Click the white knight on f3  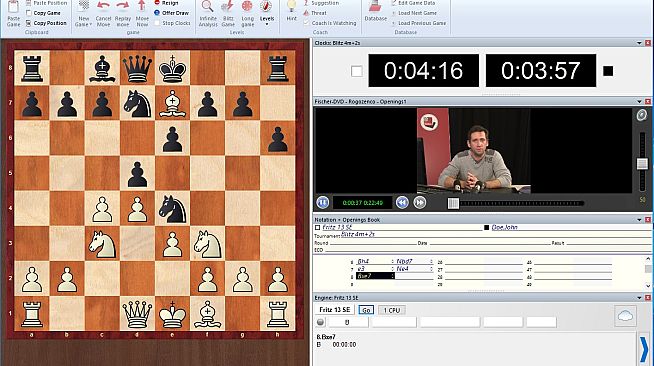[x=208, y=244]
